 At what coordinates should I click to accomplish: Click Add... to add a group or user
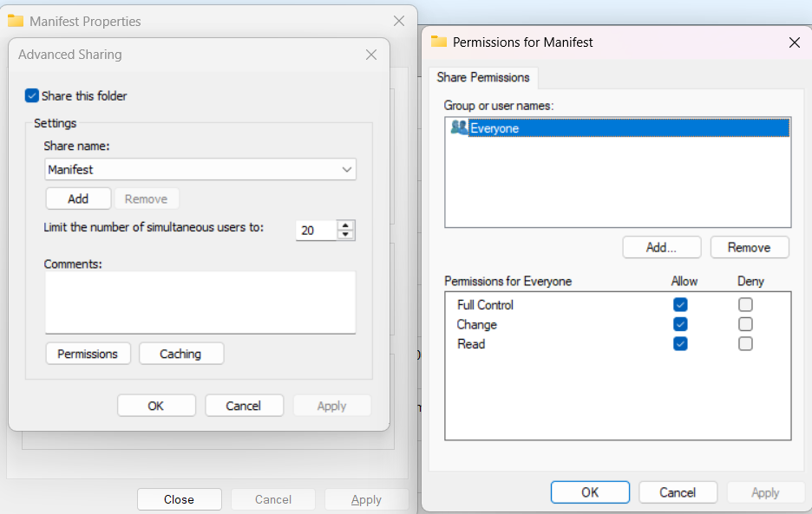point(661,247)
